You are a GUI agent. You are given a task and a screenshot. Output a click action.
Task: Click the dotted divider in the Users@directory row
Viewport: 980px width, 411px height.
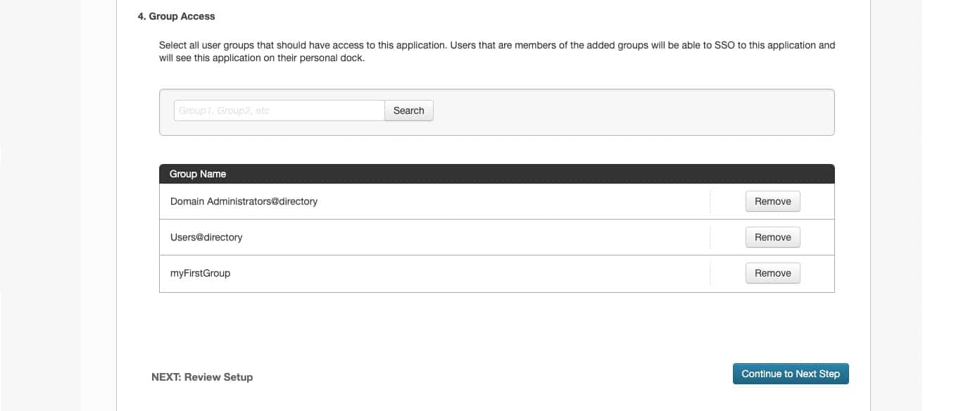[710, 237]
